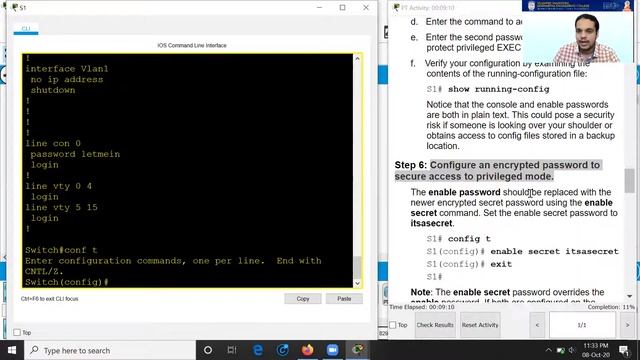Toggle the Top checkbox in PT Activity window

coord(393,325)
